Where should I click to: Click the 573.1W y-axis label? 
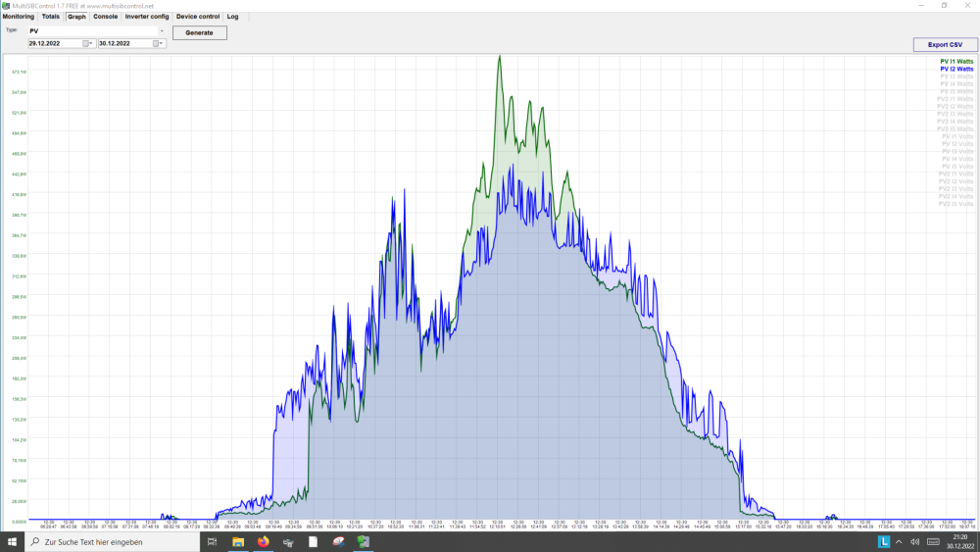tap(19, 72)
